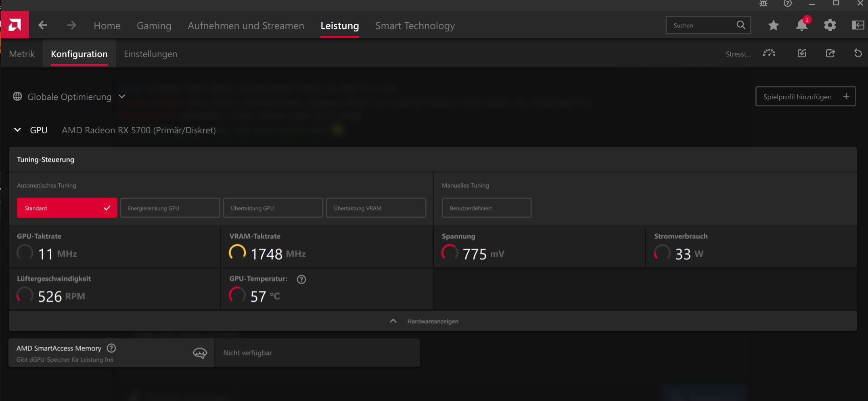Click the AMD logo icon

[15, 25]
